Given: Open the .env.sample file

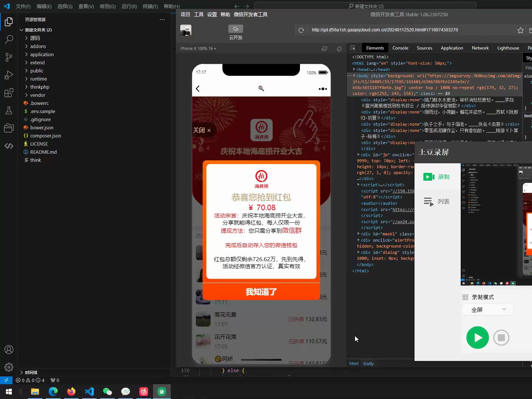Looking at the screenshot, I should pos(42,111).
